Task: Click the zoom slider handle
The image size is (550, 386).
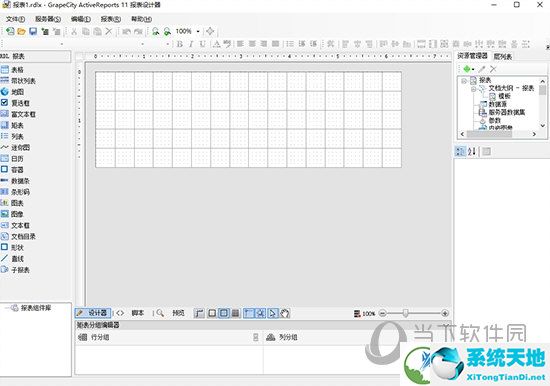Action: pos(405,313)
